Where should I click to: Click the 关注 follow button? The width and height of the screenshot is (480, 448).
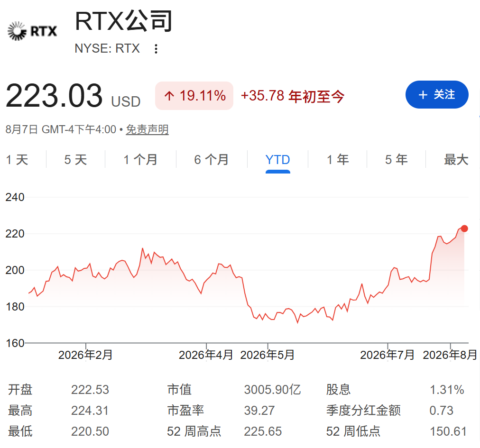click(x=437, y=94)
